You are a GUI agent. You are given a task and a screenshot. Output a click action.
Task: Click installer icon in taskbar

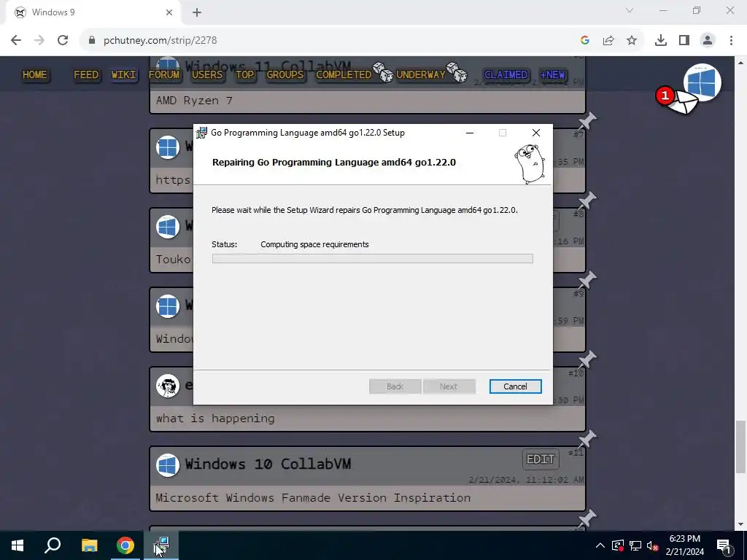(162, 545)
